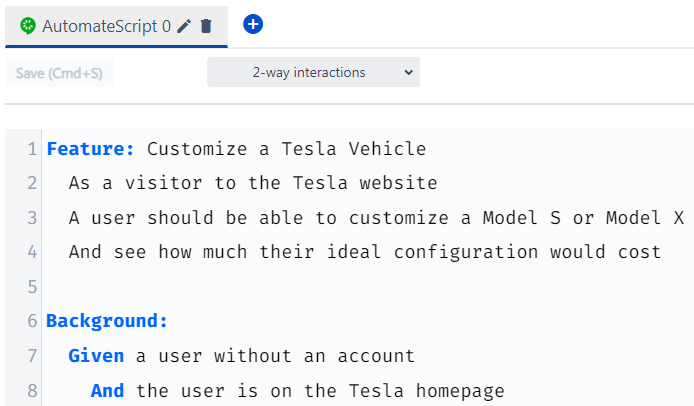Delete AutomateScript 0 using trash icon
Viewport: 694px width, 406px height.
[x=206, y=26]
